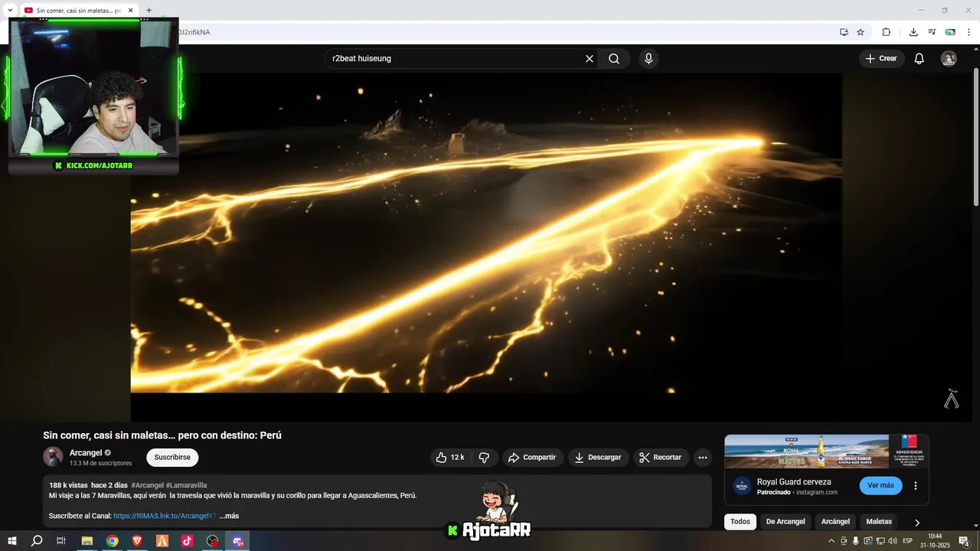Open the Action Center notifications

[964, 541]
